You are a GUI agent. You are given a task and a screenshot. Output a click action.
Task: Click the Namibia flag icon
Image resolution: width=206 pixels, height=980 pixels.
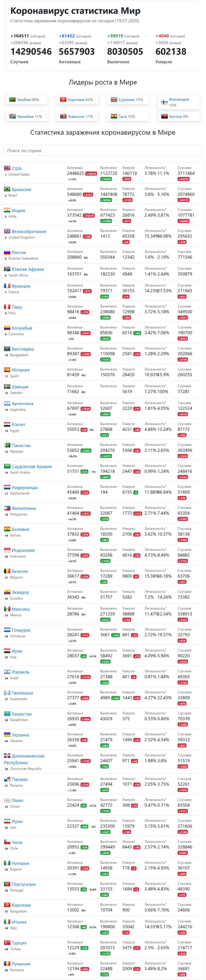12,116
